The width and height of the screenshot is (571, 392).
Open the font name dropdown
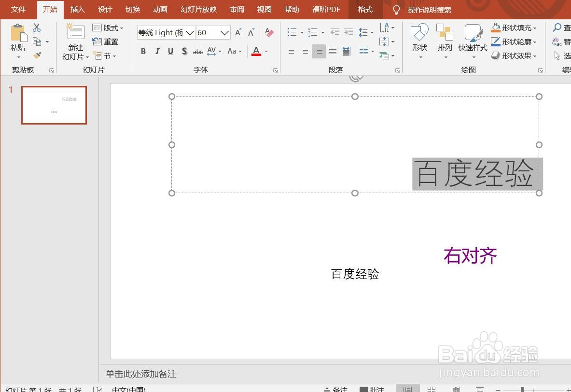(x=190, y=33)
